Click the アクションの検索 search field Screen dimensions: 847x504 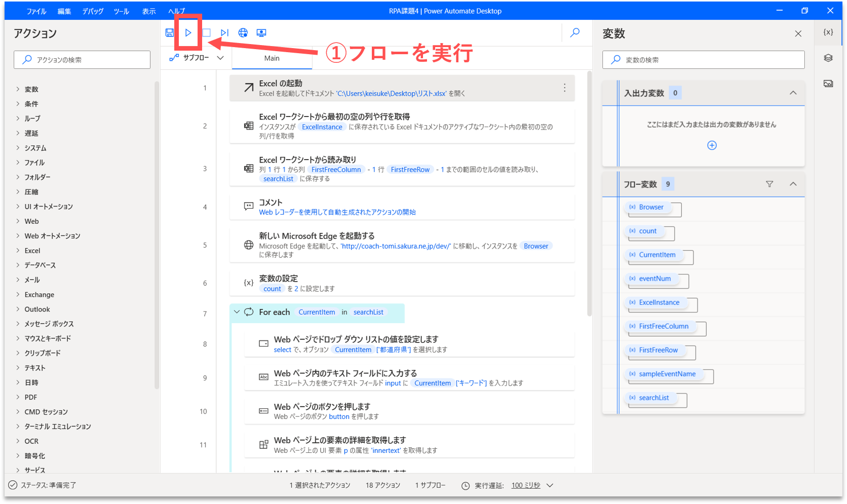coord(82,60)
